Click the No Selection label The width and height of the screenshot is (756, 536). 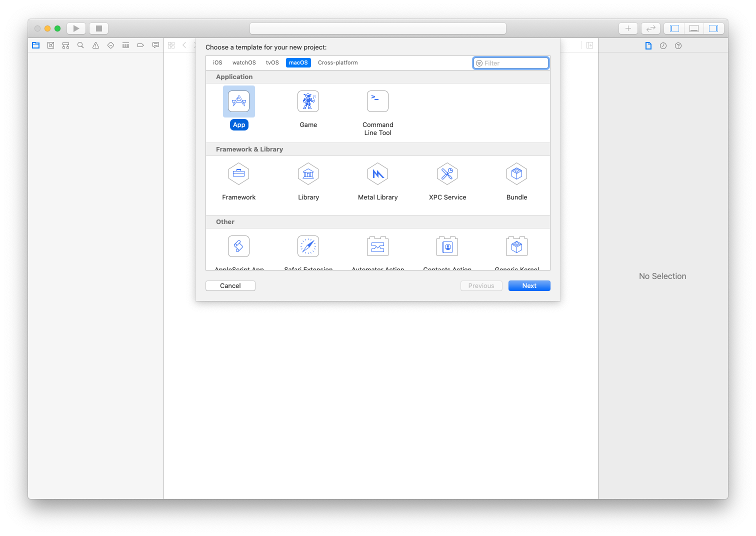(x=662, y=276)
